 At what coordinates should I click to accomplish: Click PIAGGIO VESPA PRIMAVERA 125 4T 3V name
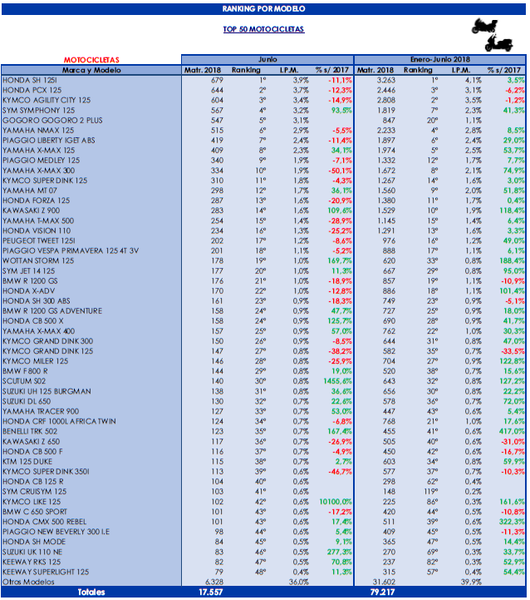(71, 251)
